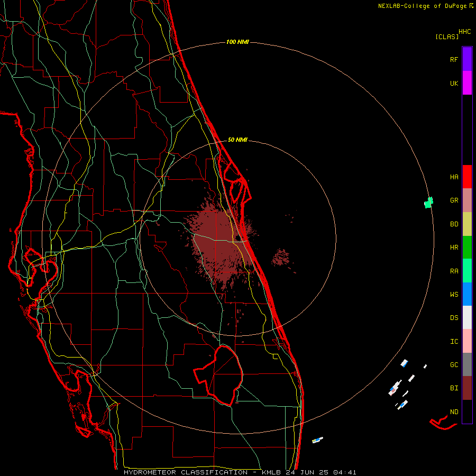Click the "UK" legend label
The width and height of the screenshot is (476, 476).
pos(454,83)
